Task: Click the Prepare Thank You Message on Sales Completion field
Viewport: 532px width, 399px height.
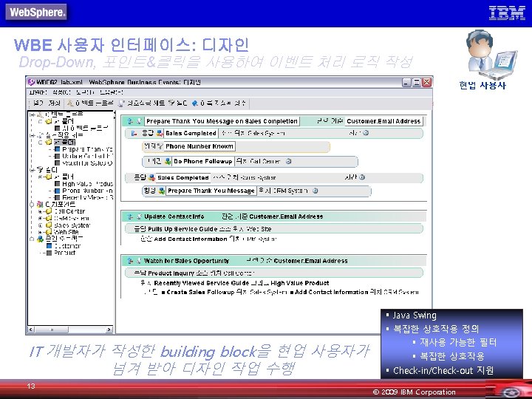Action: (222, 121)
